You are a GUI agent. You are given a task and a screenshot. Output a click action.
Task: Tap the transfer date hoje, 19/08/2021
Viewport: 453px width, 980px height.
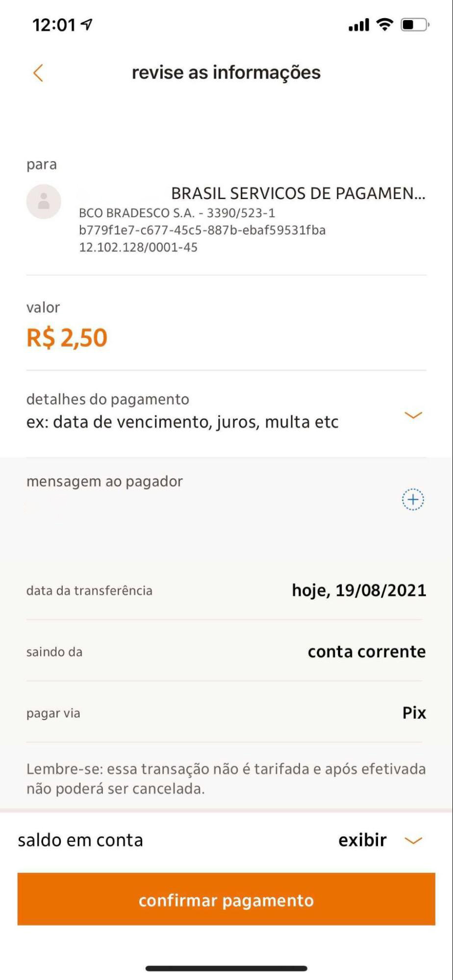(x=359, y=590)
